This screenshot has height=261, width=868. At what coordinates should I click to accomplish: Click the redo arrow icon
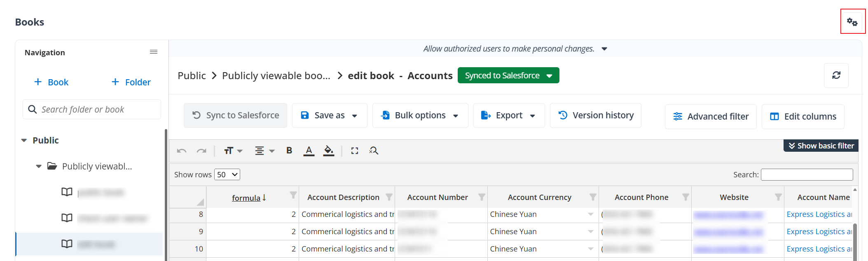click(x=201, y=151)
